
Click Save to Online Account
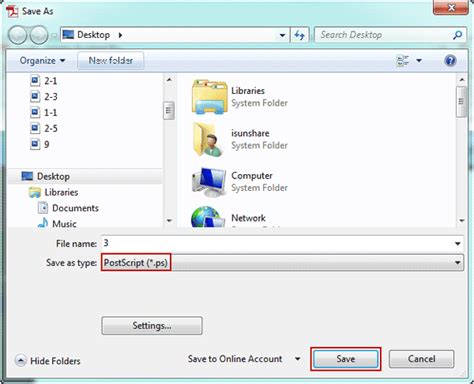(235, 359)
